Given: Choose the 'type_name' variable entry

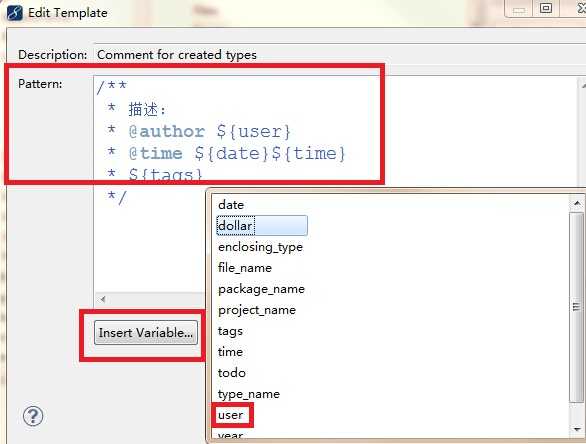Looking at the screenshot, I should coord(249,394).
